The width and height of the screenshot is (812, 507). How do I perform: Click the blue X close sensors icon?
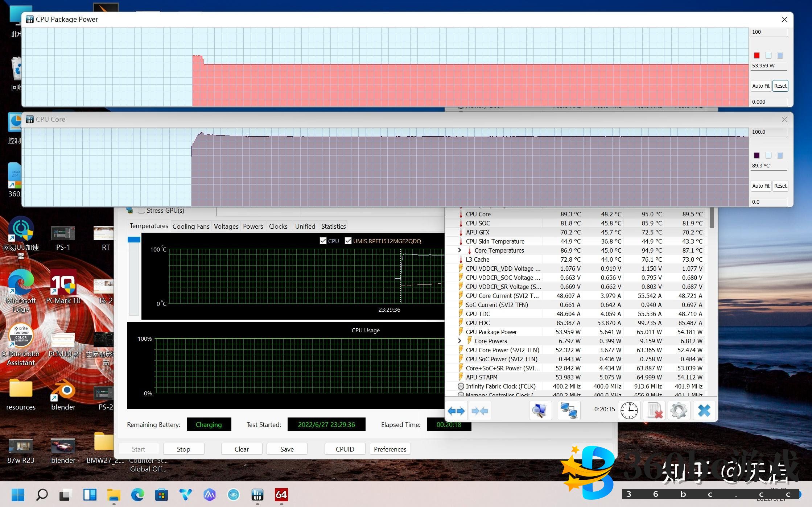coord(704,411)
